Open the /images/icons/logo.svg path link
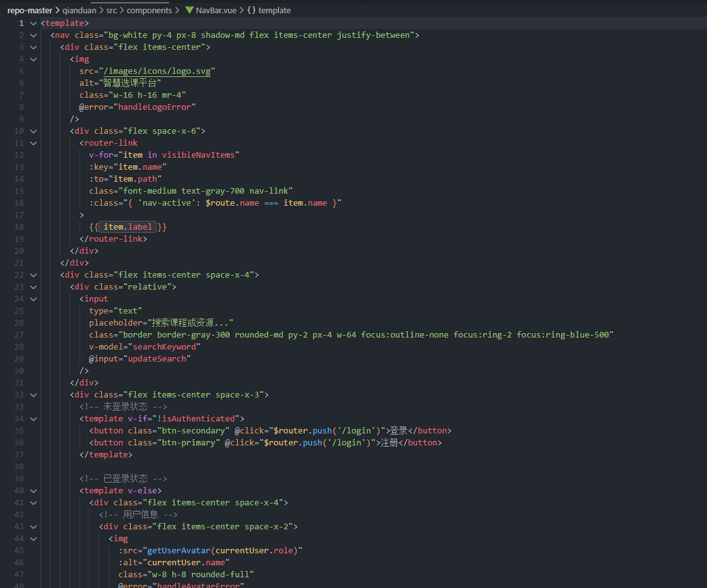Viewport: 707px width, 588px height. [x=157, y=71]
